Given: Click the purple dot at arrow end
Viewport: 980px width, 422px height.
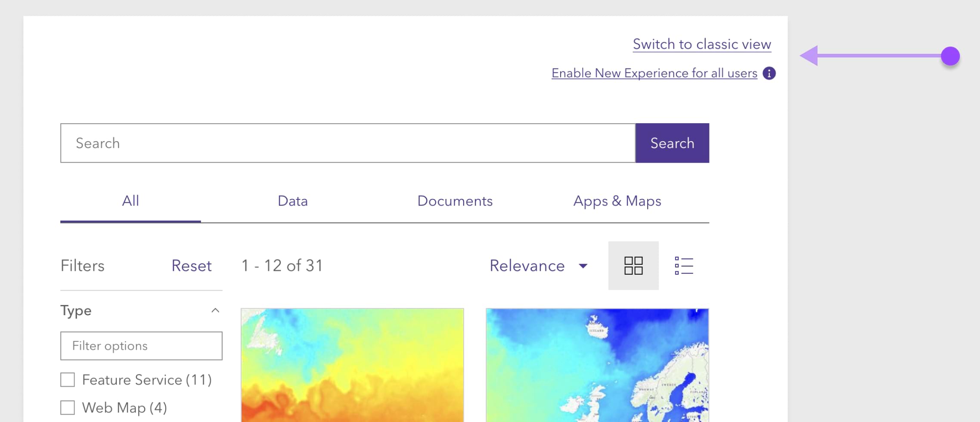Looking at the screenshot, I should point(950,56).
